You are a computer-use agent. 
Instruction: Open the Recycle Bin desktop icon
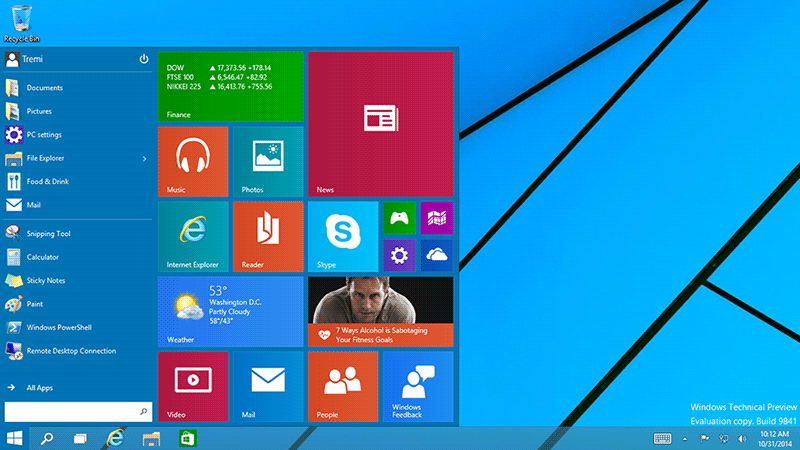[x=21, y=23]
